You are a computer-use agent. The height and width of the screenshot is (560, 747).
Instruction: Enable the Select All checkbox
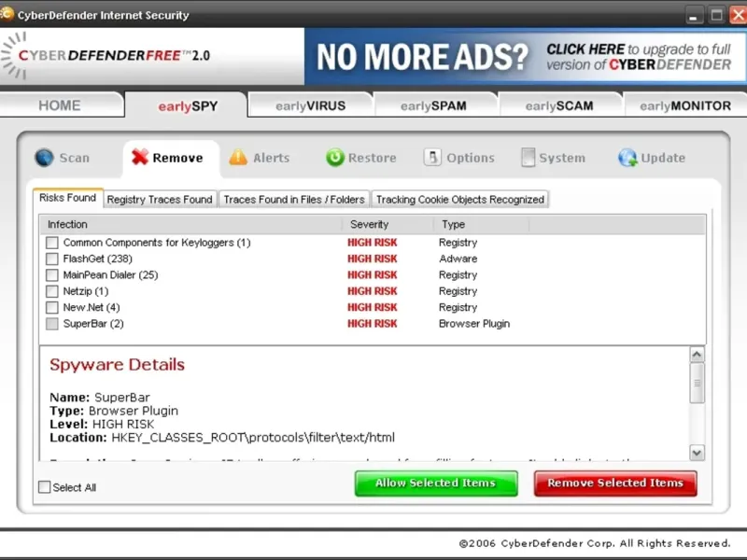tap(44, 486)
